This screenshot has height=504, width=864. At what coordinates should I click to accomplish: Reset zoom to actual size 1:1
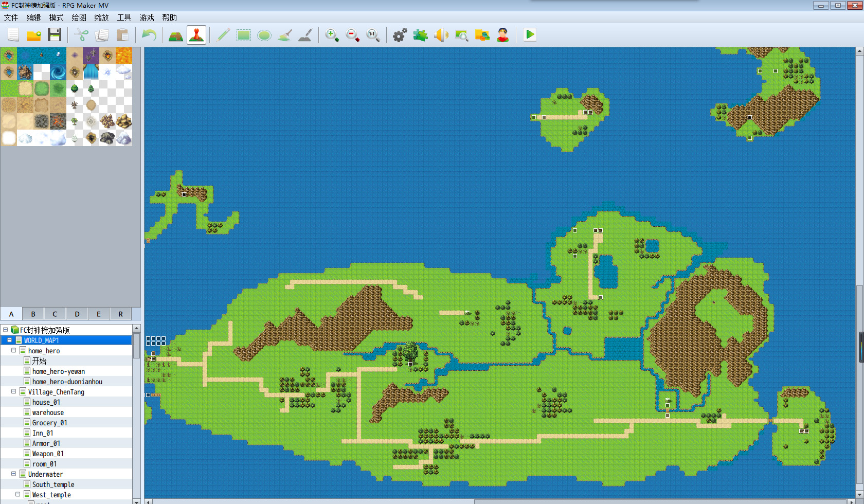[x=373, y=35]
